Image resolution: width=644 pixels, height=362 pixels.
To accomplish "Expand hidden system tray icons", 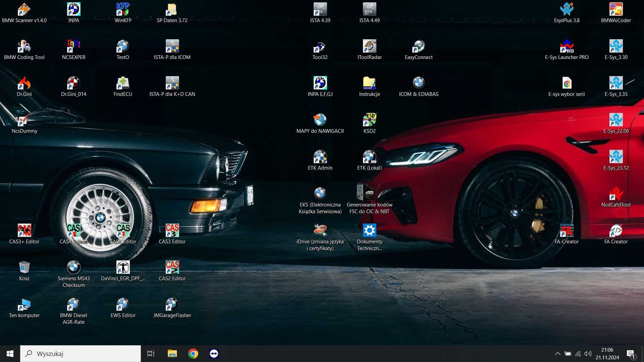I will pyautogui.click(x=557, y=354).
